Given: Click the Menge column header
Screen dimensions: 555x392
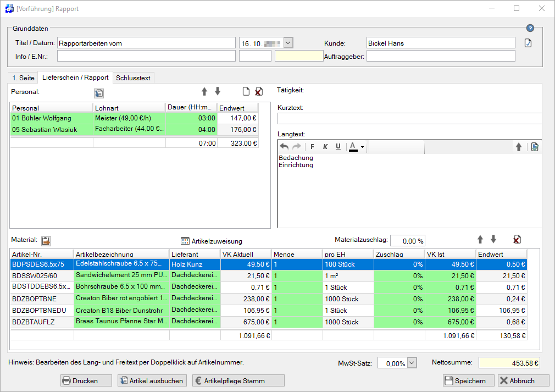Looking at the screenshot, I should (297, 254).
